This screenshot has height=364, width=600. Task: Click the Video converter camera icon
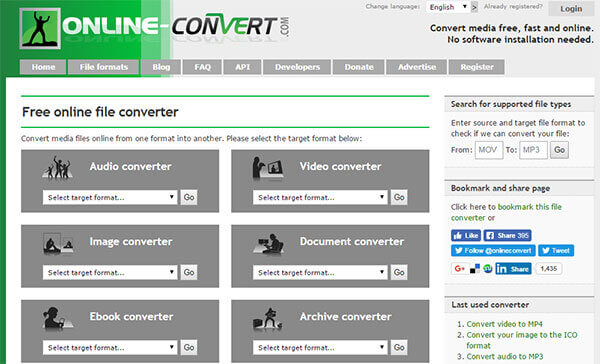coord(267,168)
